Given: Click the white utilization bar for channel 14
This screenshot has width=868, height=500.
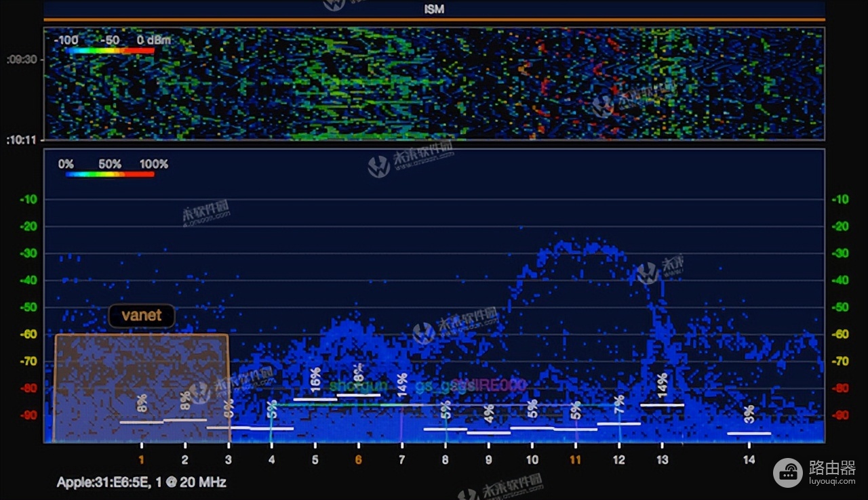Looking at the screenshot, I should 749,433.
